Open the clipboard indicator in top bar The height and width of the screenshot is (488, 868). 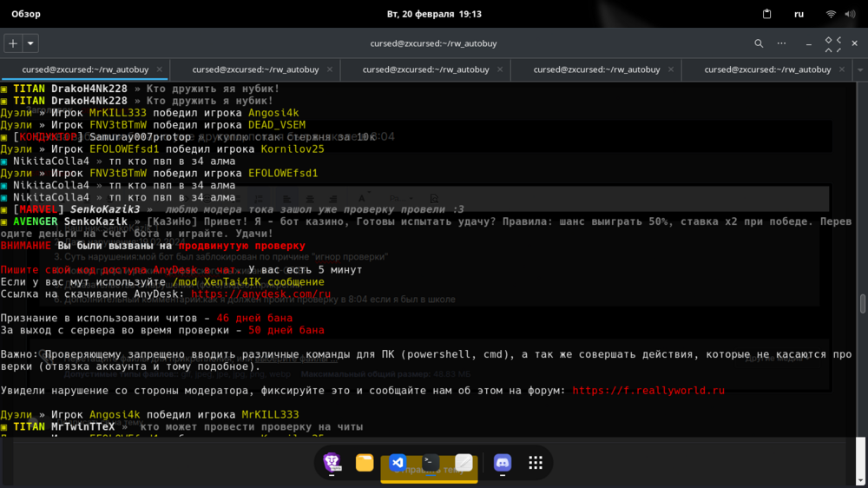[x=766, y=14]
